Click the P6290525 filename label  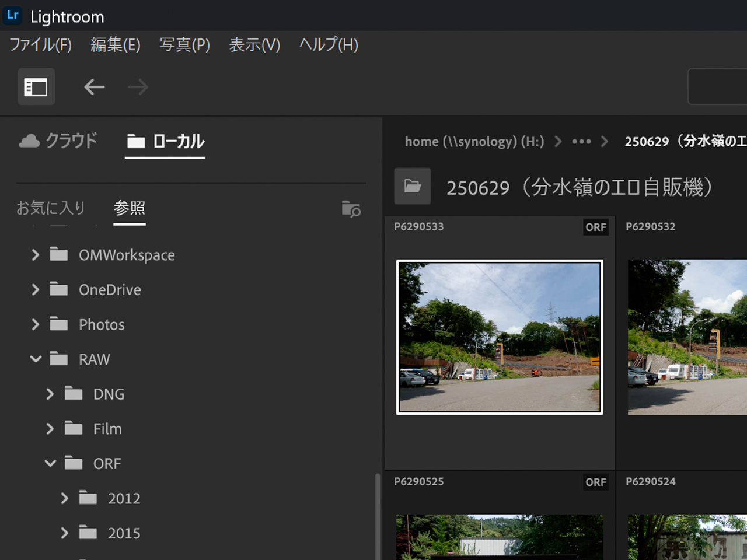(418, 481)
